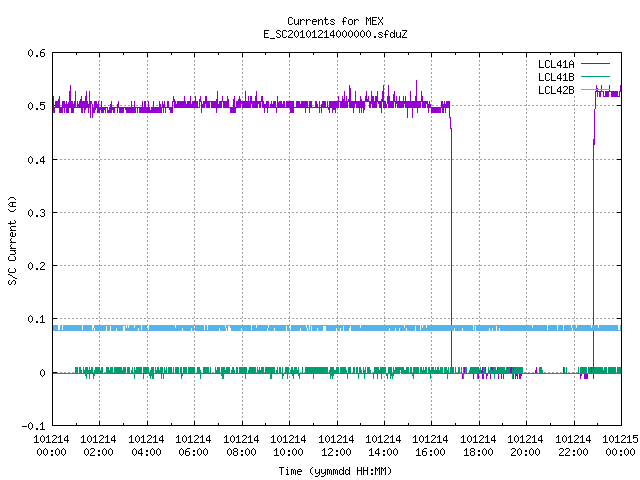Click the purple LCL41A legend line sample

pyautogui.click(x=595, y=64)
